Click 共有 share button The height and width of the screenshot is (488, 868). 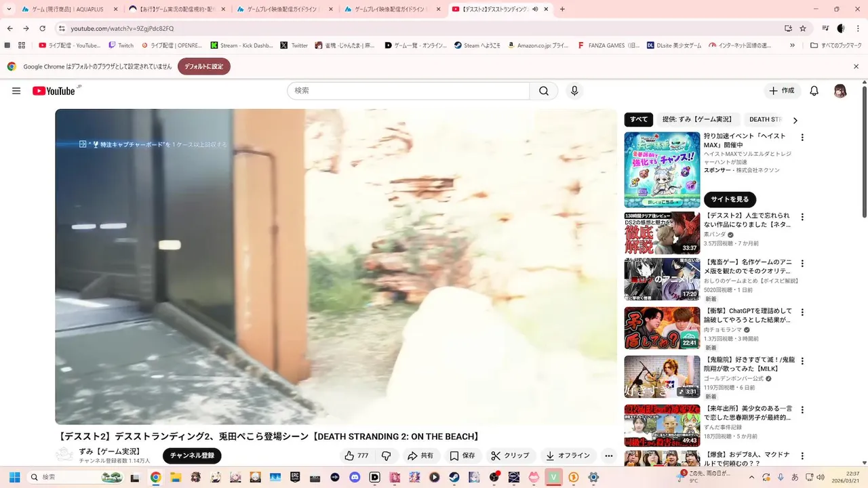point(421,455)
